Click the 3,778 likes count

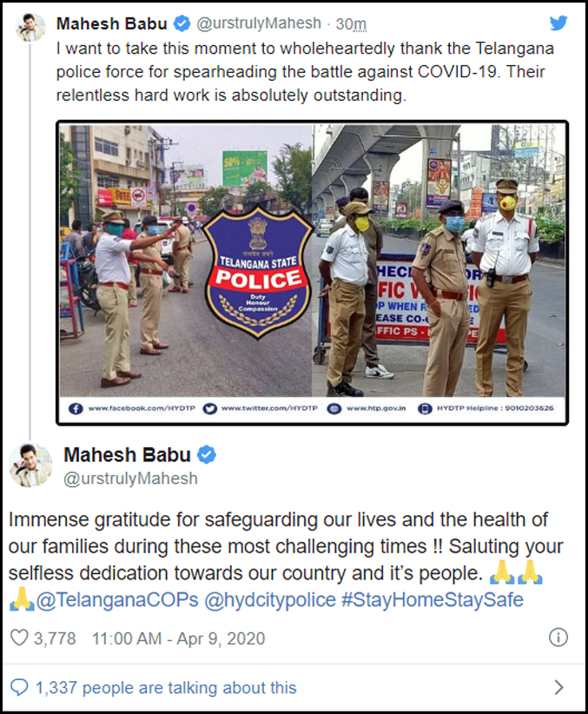pos(55,638)
